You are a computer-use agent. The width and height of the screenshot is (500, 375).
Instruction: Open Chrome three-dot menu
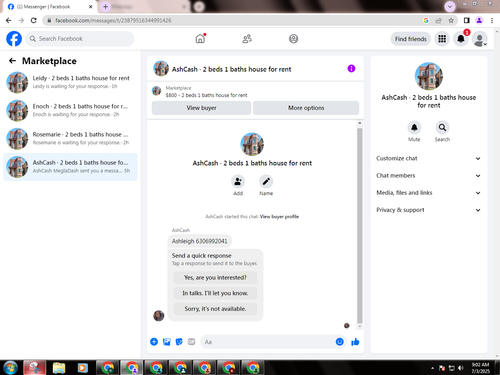[492, 21]
